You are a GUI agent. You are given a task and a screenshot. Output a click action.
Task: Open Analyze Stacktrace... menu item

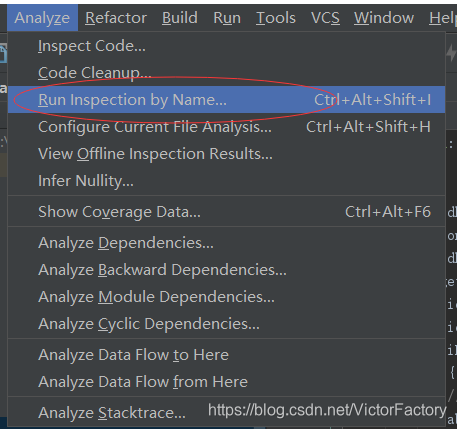click(226, 413)
